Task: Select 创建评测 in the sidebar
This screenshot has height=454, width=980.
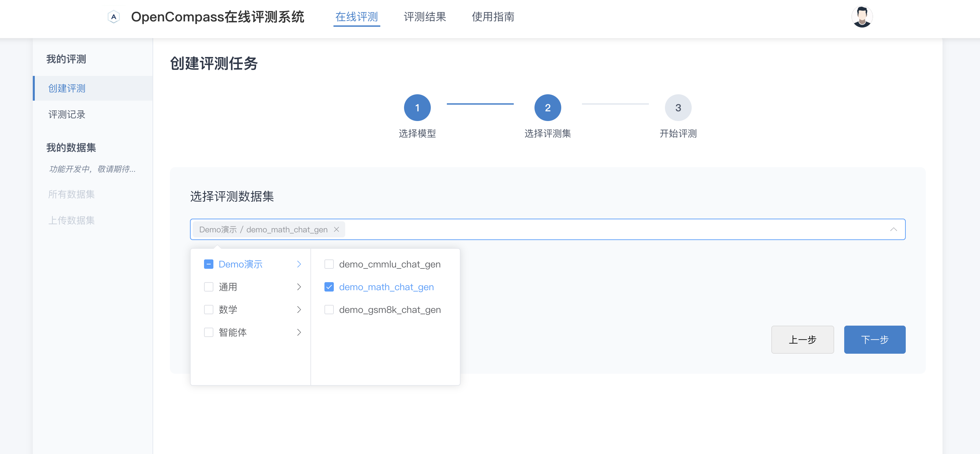Action: [93, 88]
